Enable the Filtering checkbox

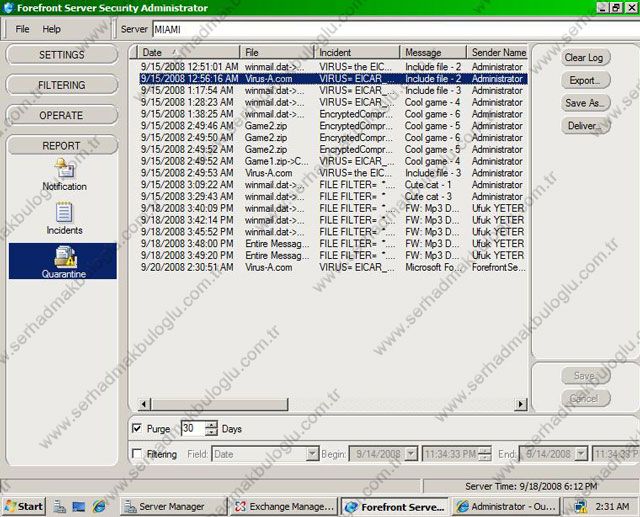pyautogui.click(x=137, y=454)
